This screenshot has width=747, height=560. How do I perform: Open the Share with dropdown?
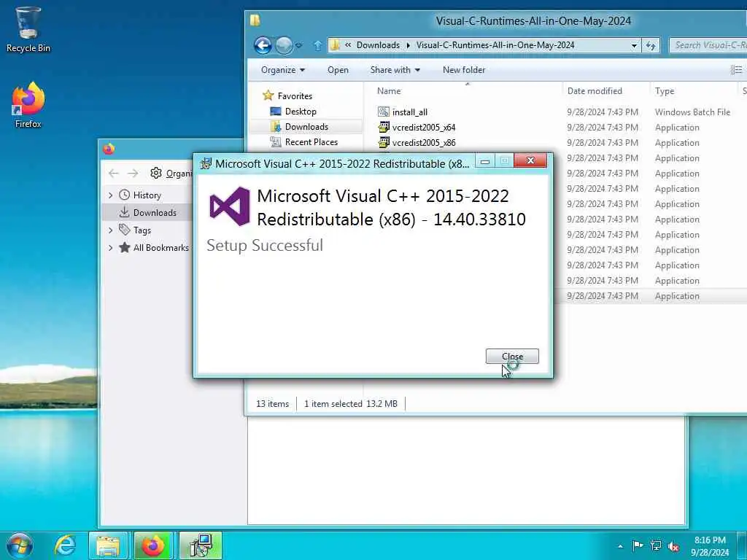[x=395, y=70]
